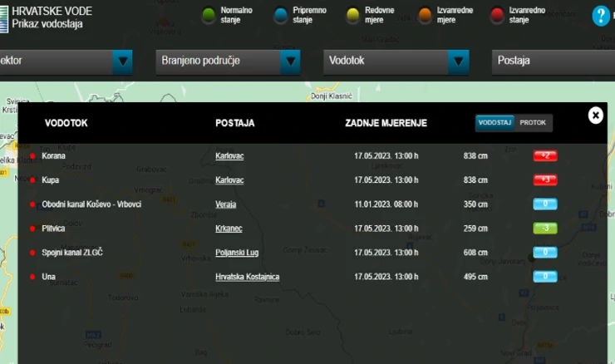Viewport: 615px width, 364px height.
Task: Expand the Sektor dropdown arrow
Action: tap(122, 61)
